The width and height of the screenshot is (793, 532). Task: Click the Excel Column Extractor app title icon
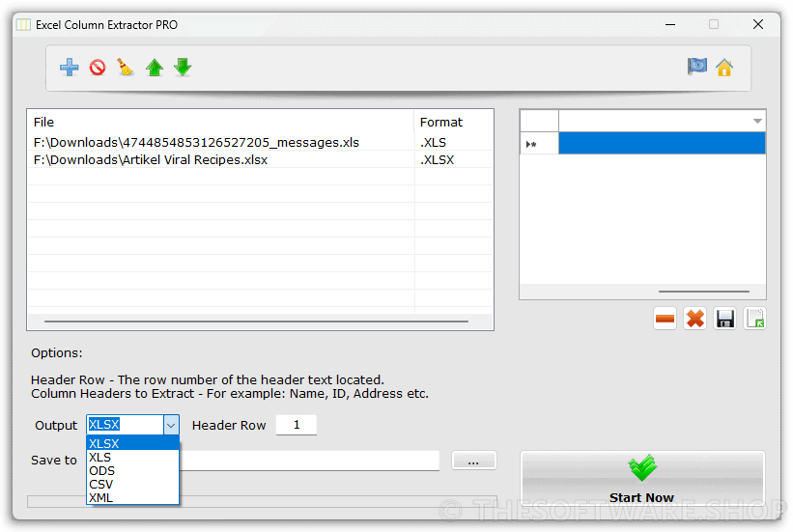pos(23,25)
